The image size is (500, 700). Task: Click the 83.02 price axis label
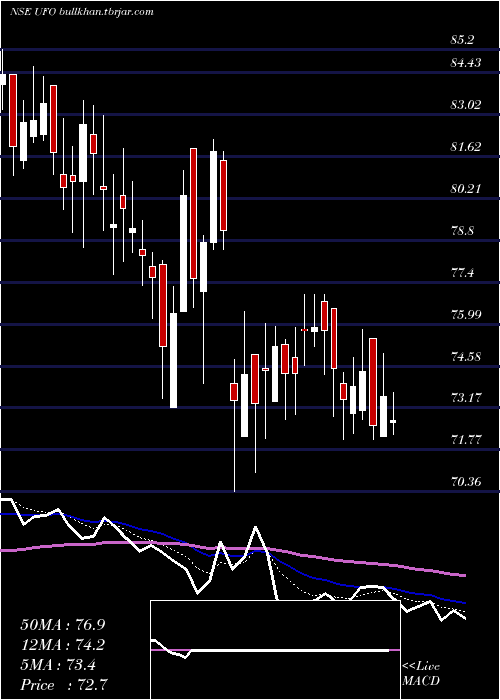(466, 105)
